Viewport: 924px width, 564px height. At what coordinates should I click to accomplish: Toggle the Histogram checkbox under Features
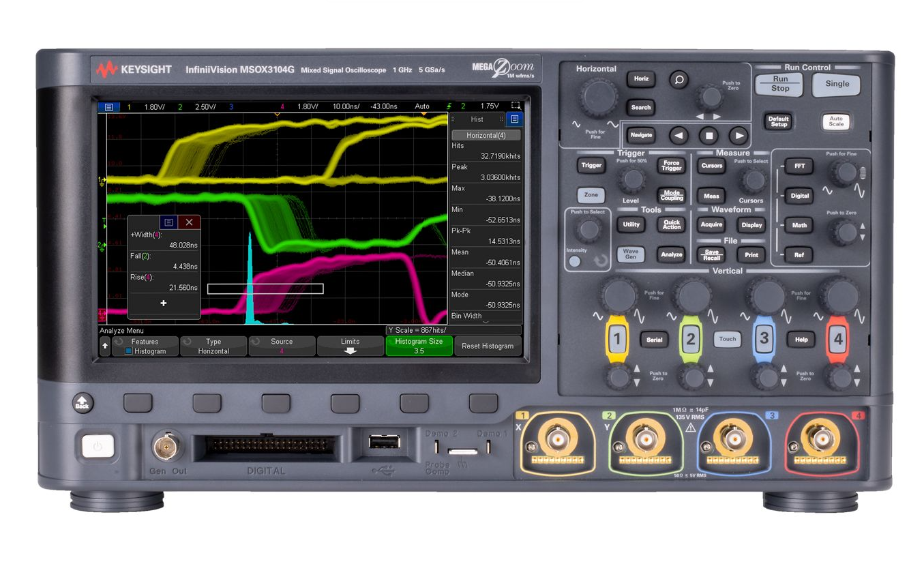[128, 351]
